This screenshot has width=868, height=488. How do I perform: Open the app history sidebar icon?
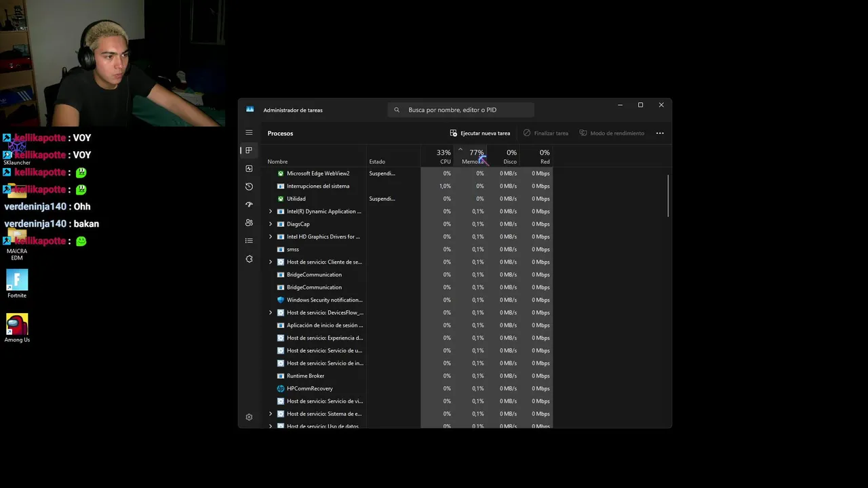click(249, 186)
